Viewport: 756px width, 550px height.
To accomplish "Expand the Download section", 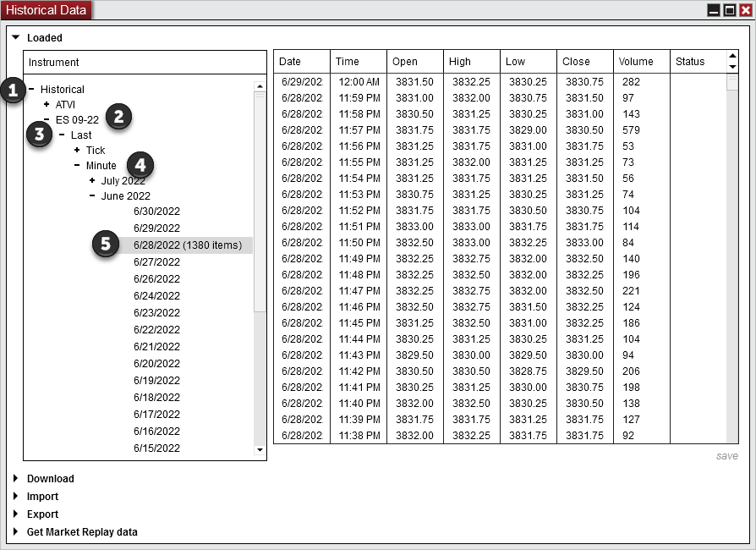I will [15, 478].
